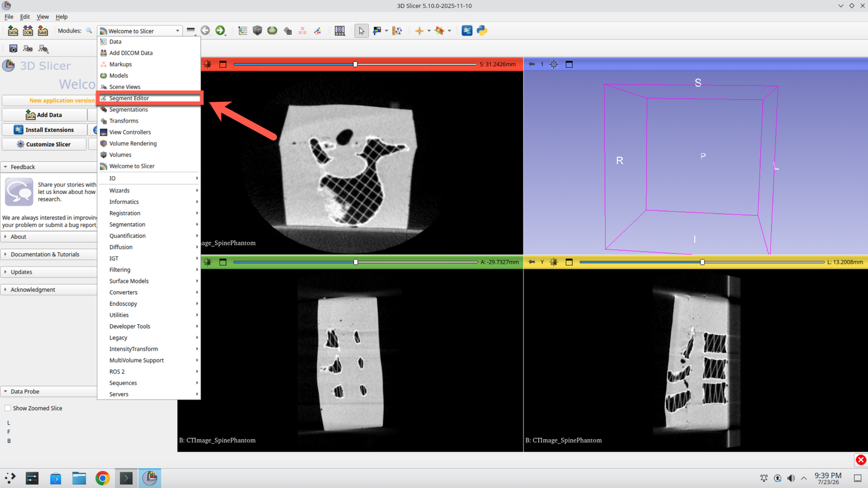Viewport: 868px width, 488px height.
Task: Click the yellow slice offset slider handle
Action: pyautogui.click(x=702, y=262)
